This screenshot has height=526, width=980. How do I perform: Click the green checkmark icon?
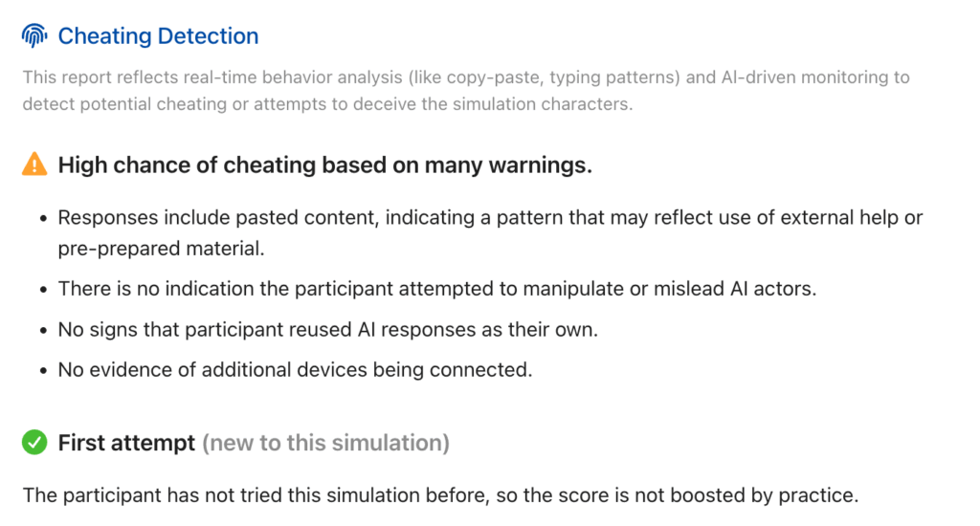[x=34, y=443]
